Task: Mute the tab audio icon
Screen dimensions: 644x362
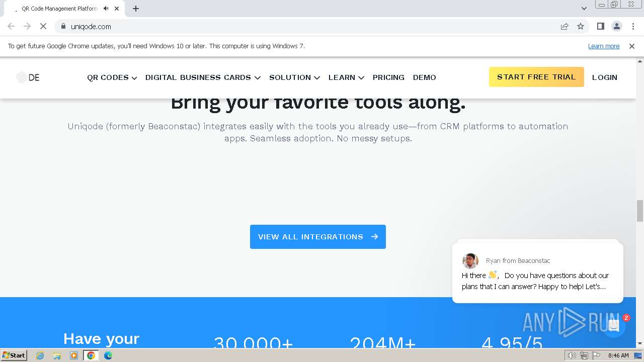Action: pos(106,9)
